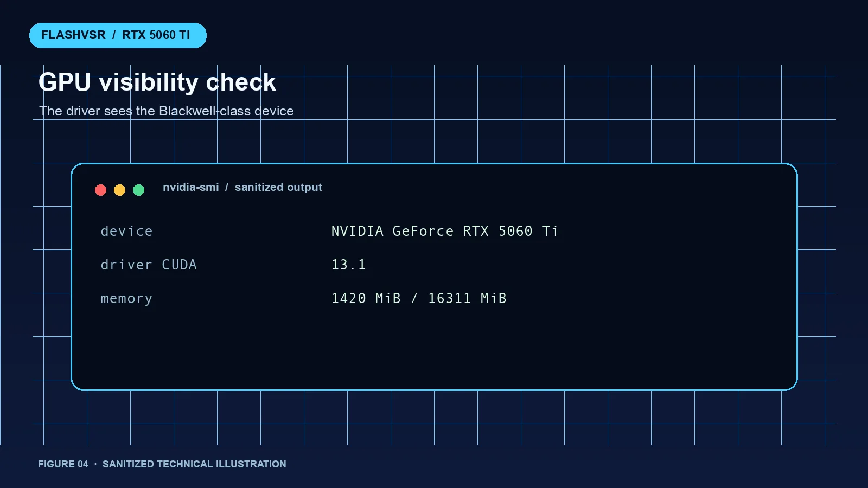This screenshot has width=868, height=488.
Task: Click the FLASHVSR / RTX 5060 TI badge
Action: 118,35
